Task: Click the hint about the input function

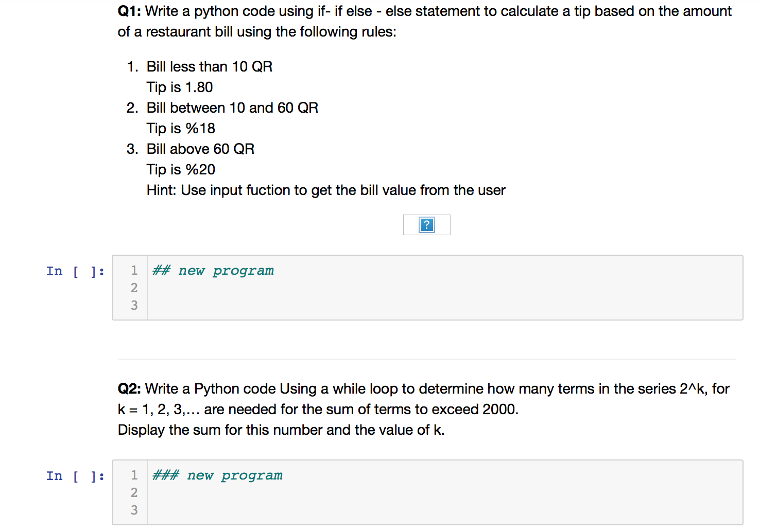Action: coord(325,190)
